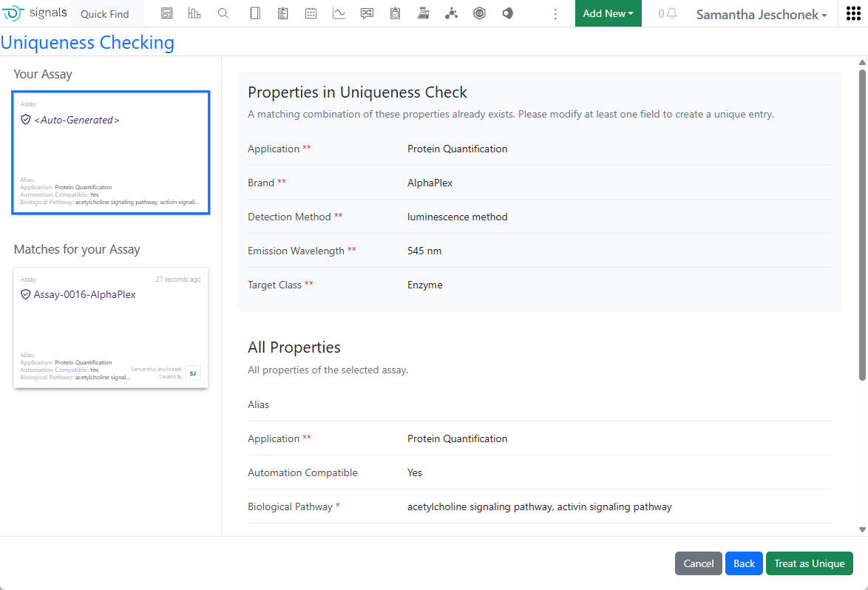Click the Alias property label
The width and height of the screenshot is (868, 590).
coord(258,404)
